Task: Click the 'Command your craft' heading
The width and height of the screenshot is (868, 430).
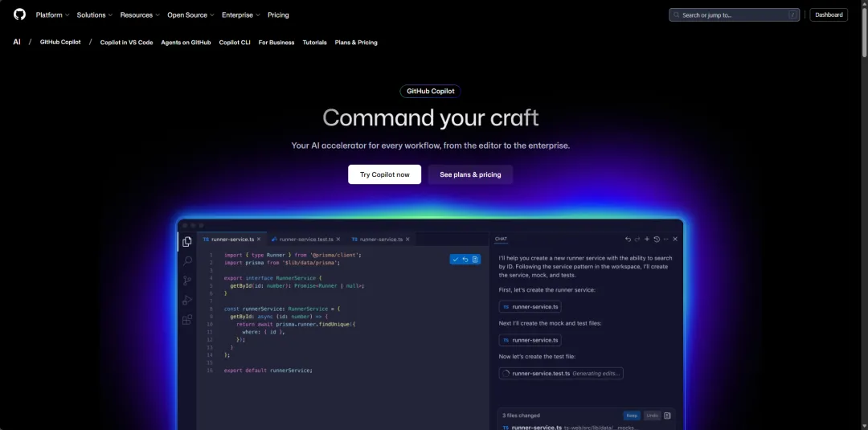Action: (x=431, y=118)
